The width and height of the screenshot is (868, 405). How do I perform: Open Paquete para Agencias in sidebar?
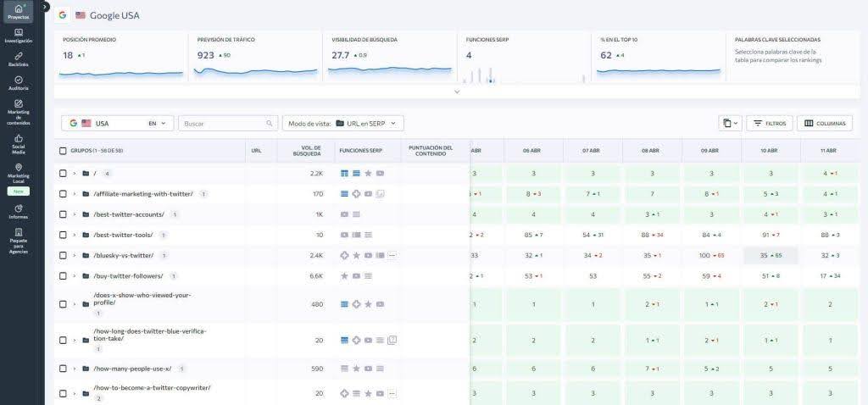pos(19,241)
